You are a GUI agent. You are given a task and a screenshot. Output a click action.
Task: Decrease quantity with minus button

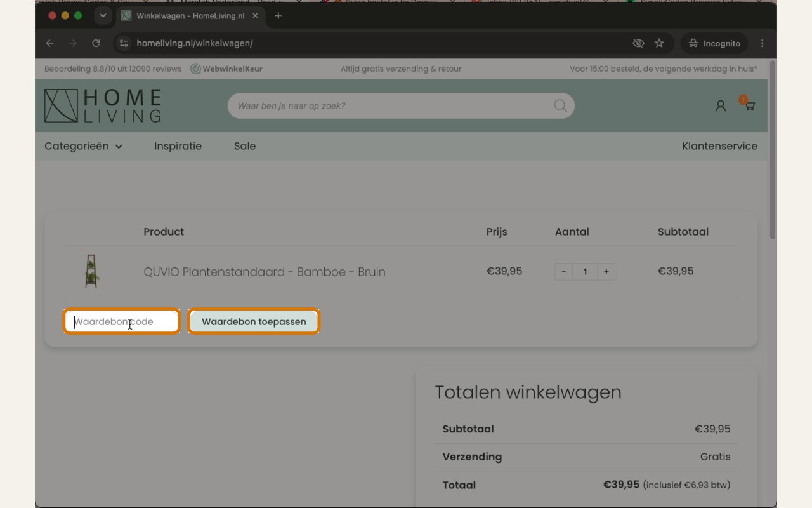pyautogui.click(x=563, y=272)
